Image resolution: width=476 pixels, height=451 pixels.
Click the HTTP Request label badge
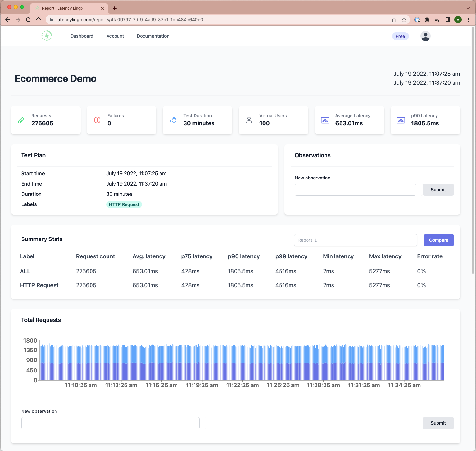click(x=124, y=204)
